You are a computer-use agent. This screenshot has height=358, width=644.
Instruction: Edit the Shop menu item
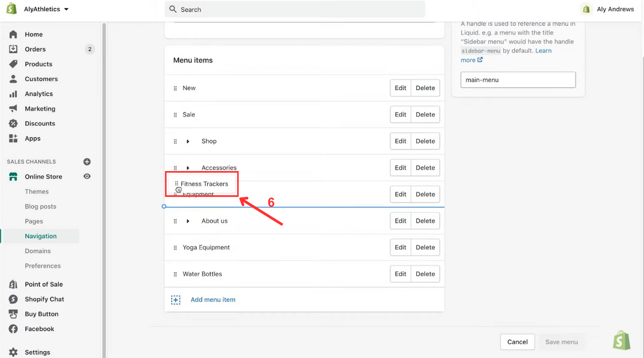pyautogui.click(x=401, y=141)
